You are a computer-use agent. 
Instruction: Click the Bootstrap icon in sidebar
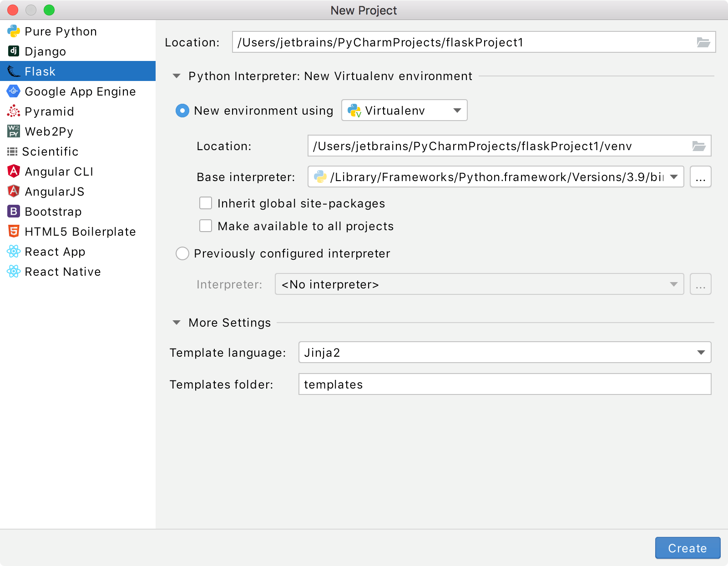pos(13,211)
